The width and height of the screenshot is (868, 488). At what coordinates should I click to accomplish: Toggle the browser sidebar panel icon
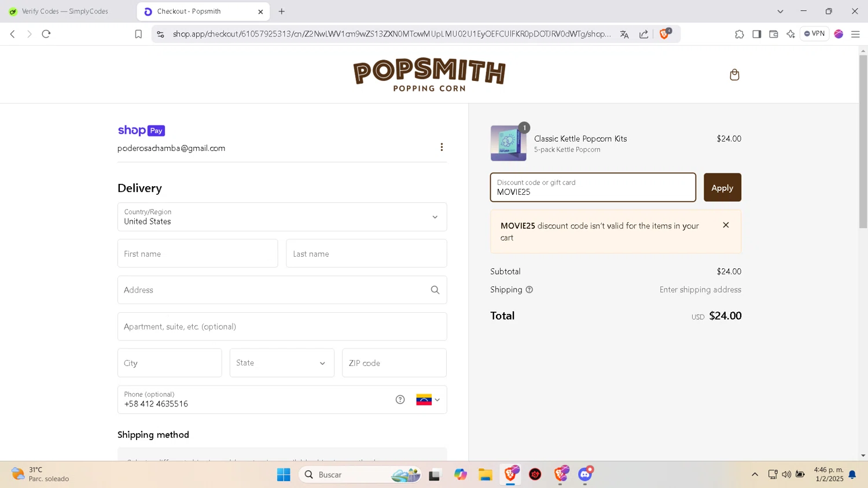click(756, 34)
